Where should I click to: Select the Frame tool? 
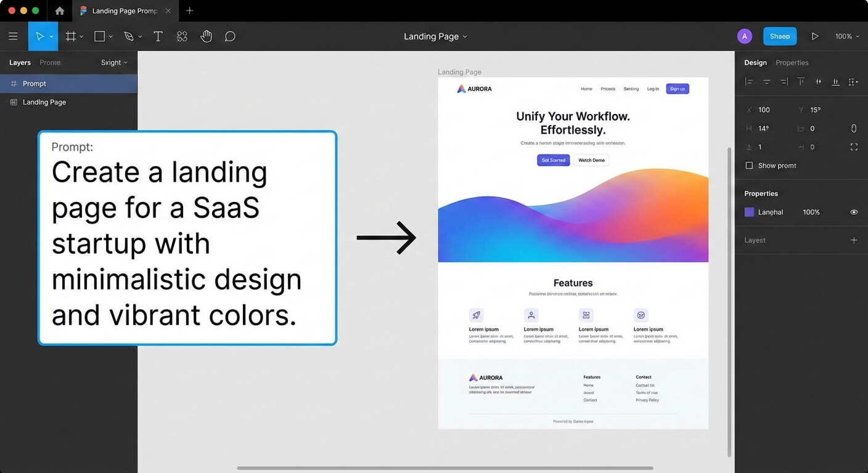click(70, 36)
